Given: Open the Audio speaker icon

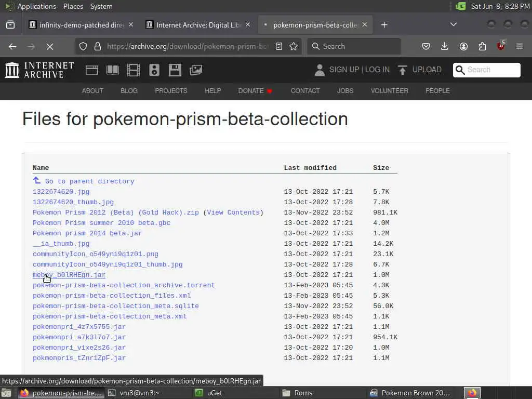Looking at the screenshot, I should tap(154, 70).
